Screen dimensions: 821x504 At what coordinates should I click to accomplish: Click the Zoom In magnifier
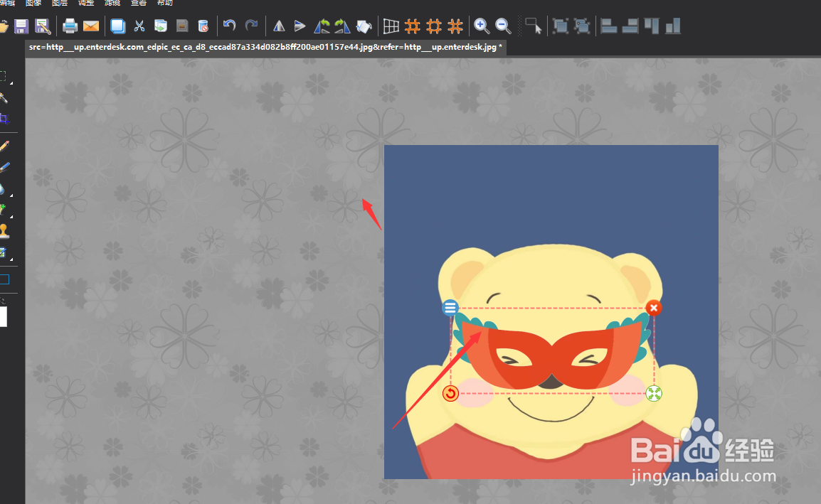tap(482, 26)
